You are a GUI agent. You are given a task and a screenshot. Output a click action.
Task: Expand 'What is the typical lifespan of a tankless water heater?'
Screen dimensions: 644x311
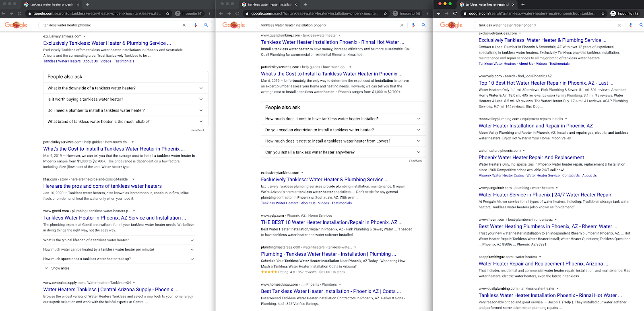click(119, 240)
